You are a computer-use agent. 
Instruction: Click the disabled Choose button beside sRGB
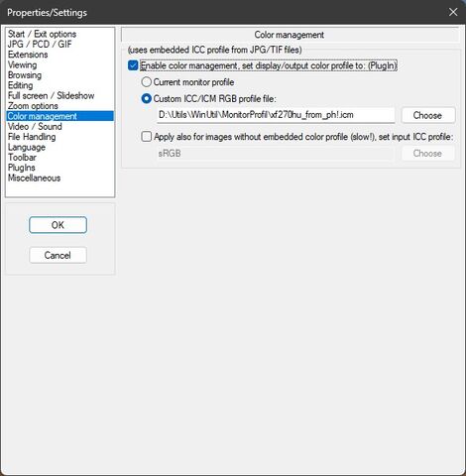(428, 154)
